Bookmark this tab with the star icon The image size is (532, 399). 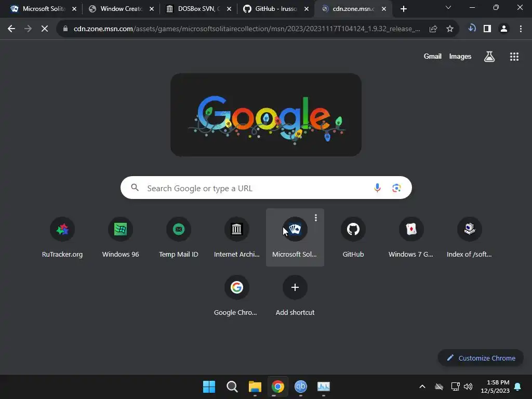pyautogui.click(x=450, y=29)
